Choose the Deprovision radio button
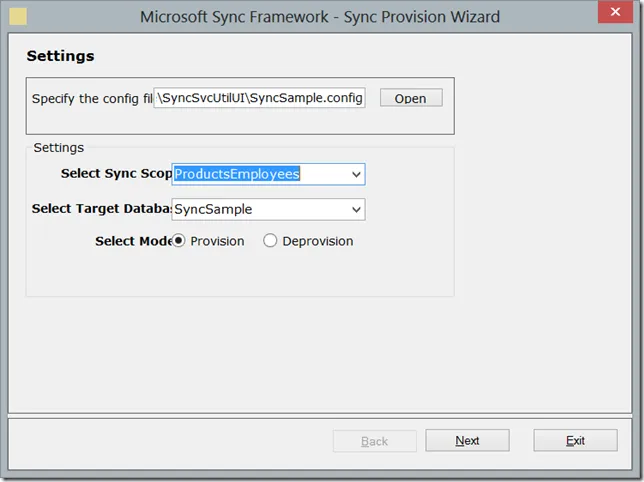Image resolution: width=644 pixels, height=482 pixels. pos(270,241)
